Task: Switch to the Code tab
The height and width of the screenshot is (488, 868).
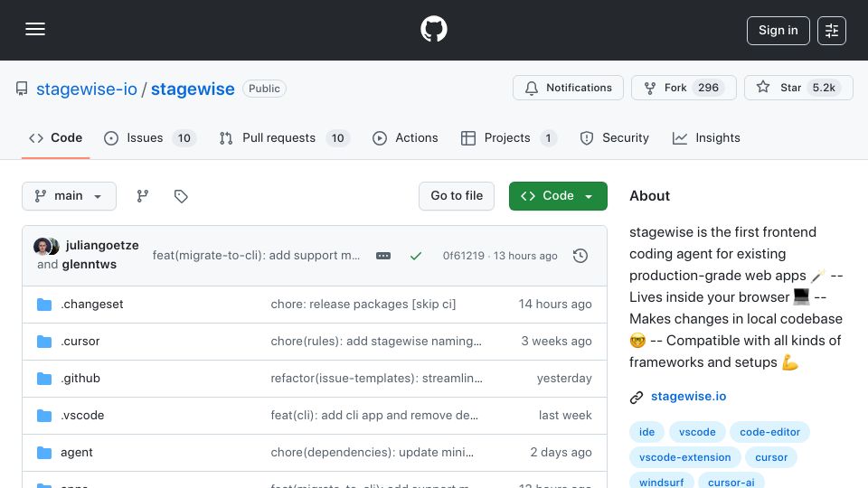Action: click(55, 137)
